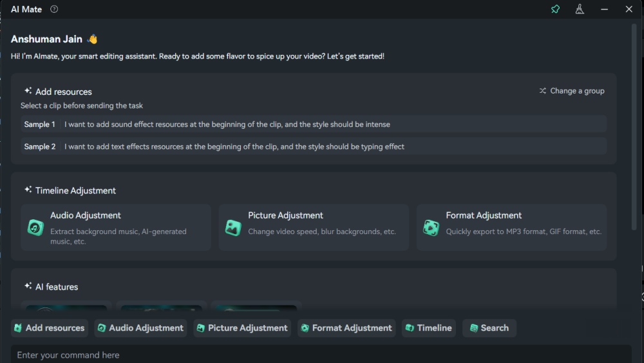This screenshot has height=363, width=644.
Task: Click the AI features section heading
Action: [57, 287]
